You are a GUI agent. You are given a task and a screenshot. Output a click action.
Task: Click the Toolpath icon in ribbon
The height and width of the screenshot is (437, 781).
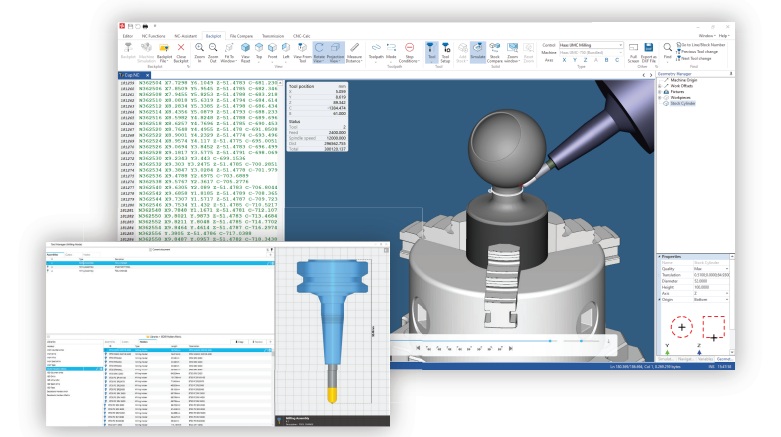[x=376, y=48]
